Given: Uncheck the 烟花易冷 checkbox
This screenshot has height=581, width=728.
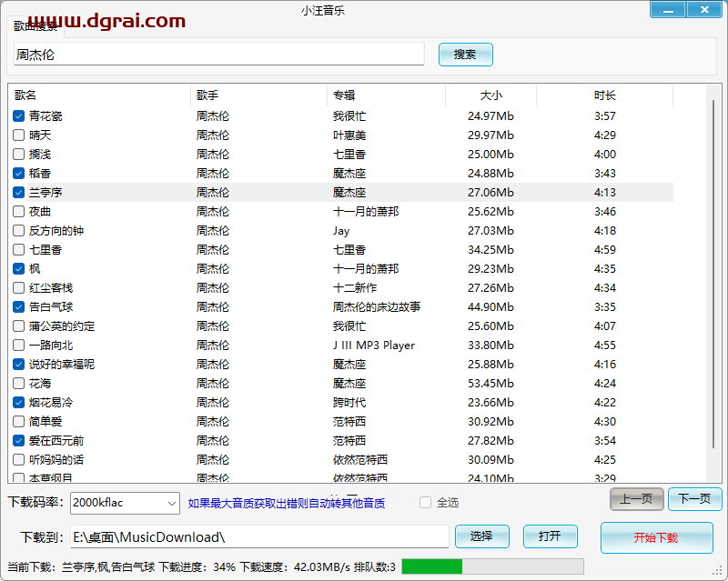Looking at the screenshot, I should click(18, 403).
